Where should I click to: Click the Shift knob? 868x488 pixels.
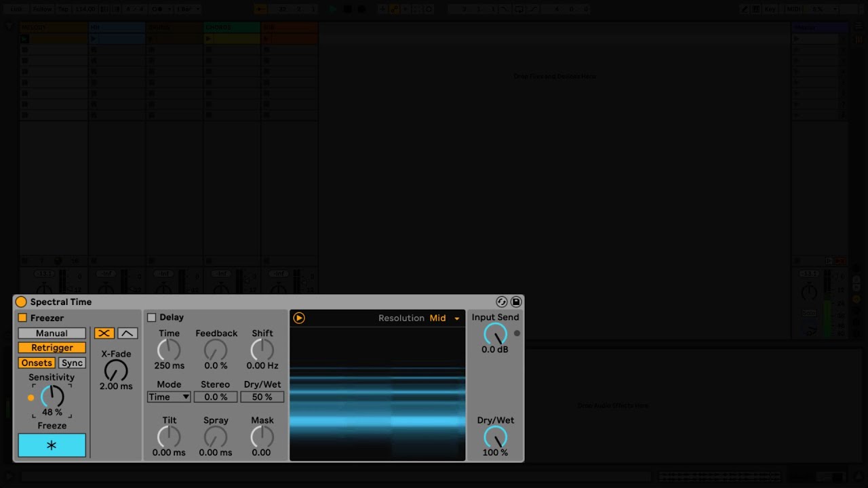coord(262,350)
